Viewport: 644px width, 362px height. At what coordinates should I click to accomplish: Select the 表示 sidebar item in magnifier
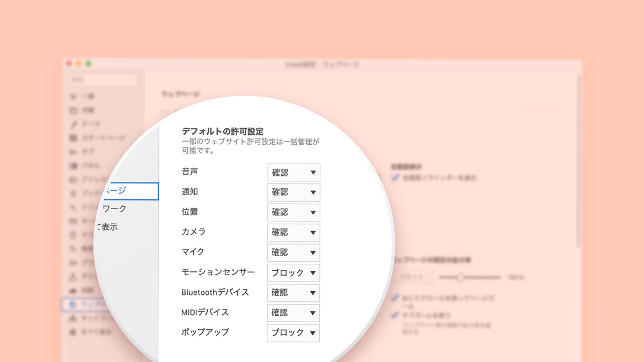pos(109,227)
